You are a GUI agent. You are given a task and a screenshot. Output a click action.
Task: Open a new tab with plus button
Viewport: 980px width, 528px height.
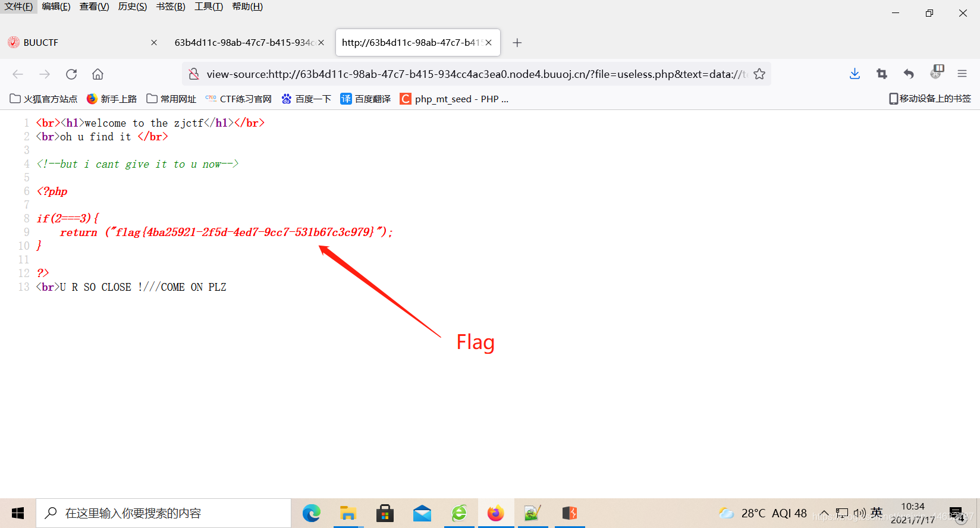click(x=517, y=43)
